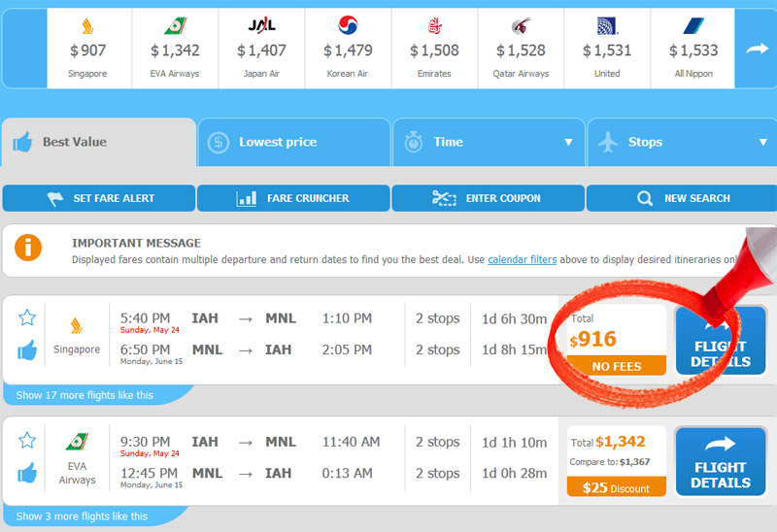The image size is (777, 532).
Task: Select the Emirates logo
Action: [434, 26]
